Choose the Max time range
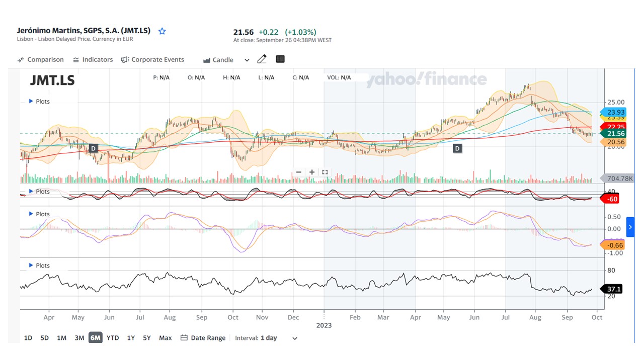The height and width of the screenshot is (362, 644). pos(165,338)
